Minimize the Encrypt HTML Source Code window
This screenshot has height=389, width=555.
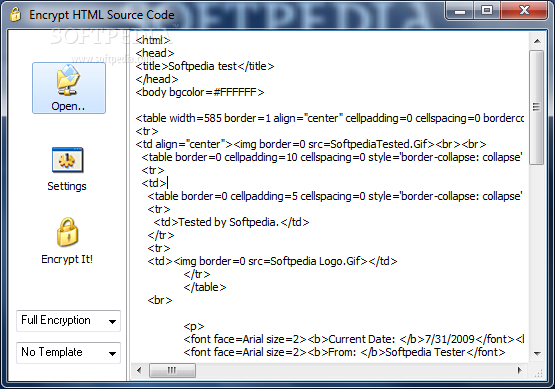click(460, 12)
